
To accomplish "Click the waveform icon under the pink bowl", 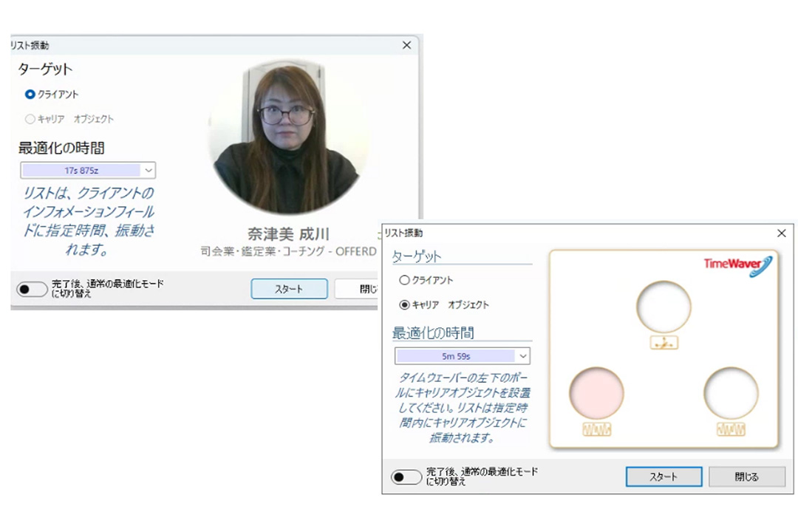I will 596,429.
